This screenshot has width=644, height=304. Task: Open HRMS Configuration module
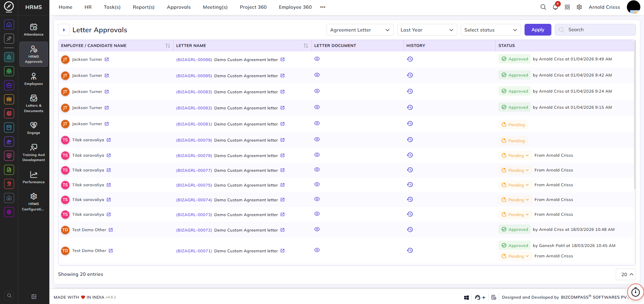pyautogui.click(x=34, y=202)
